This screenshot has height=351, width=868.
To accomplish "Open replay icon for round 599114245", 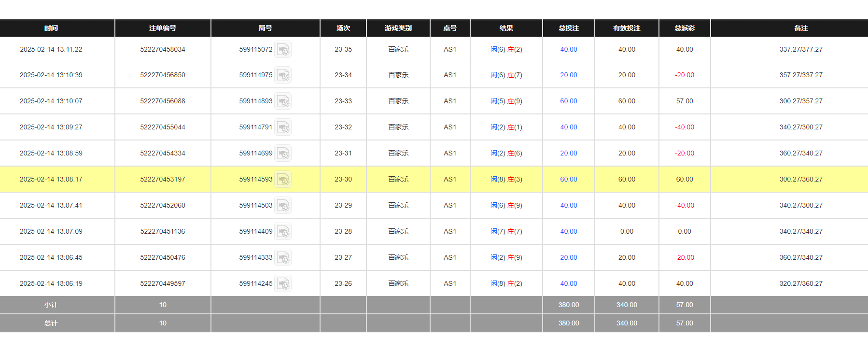I will pyautogui.click(x=283, y=284).
